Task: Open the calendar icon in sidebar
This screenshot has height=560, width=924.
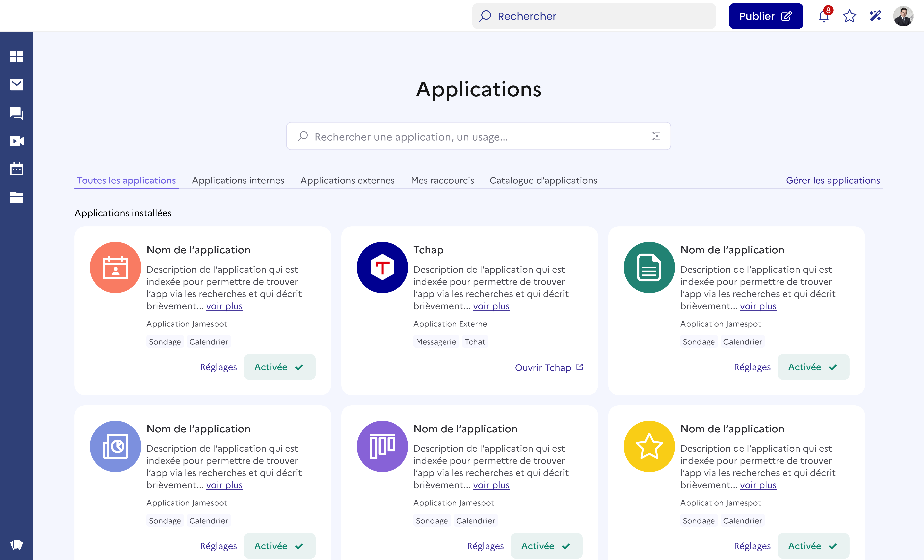Action: coord(17,169)
